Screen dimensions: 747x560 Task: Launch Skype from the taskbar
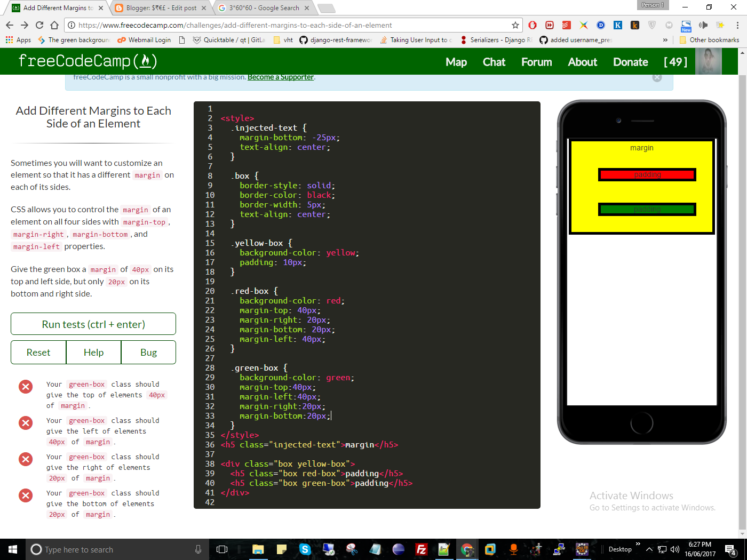305,549
